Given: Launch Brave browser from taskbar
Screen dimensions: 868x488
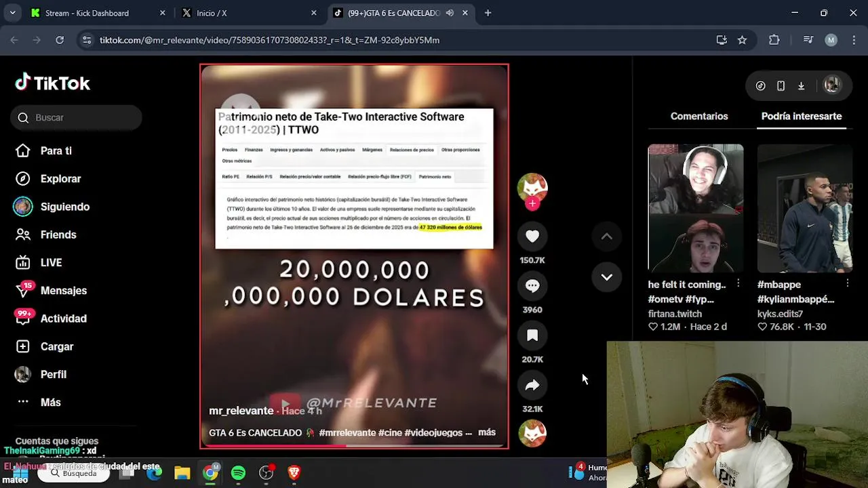Looking at the screenshot, I should (294, 473).
